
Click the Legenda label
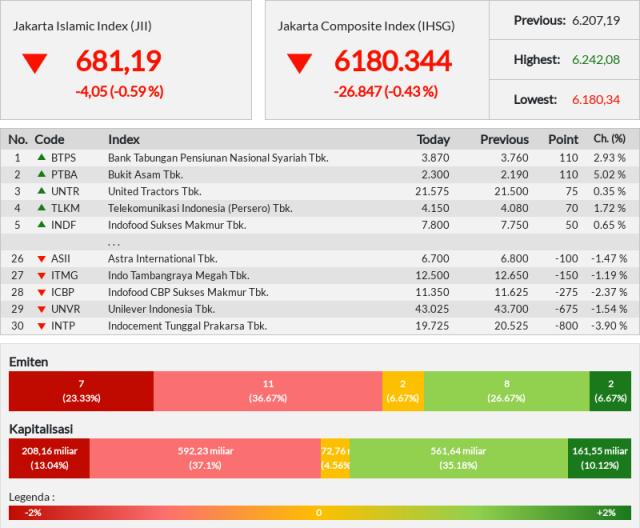pos(32,497)
